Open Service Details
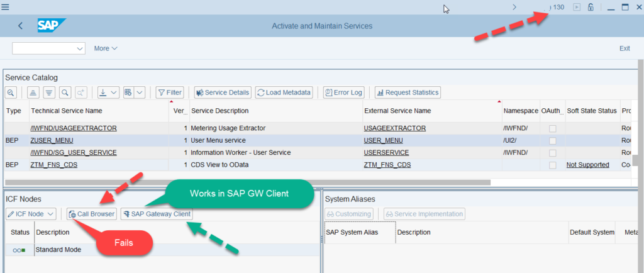The image size is (644, 273). click(223, 92)
